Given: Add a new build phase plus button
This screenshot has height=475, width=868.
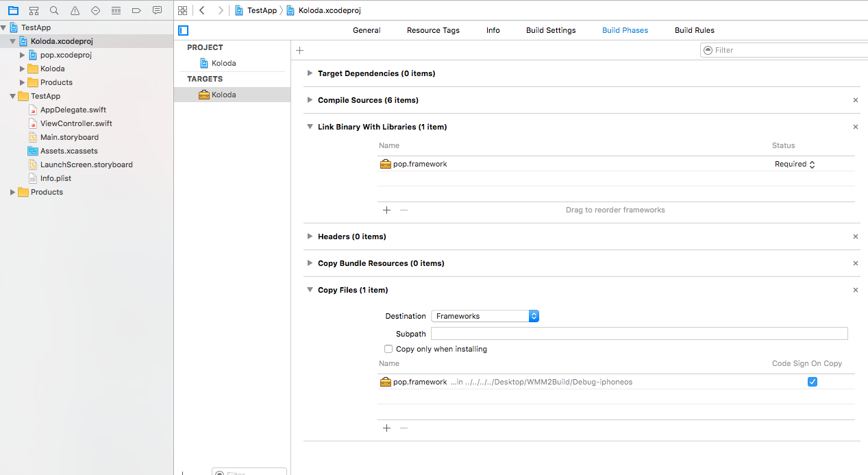Looking at the screenshot, I should 300,50.
